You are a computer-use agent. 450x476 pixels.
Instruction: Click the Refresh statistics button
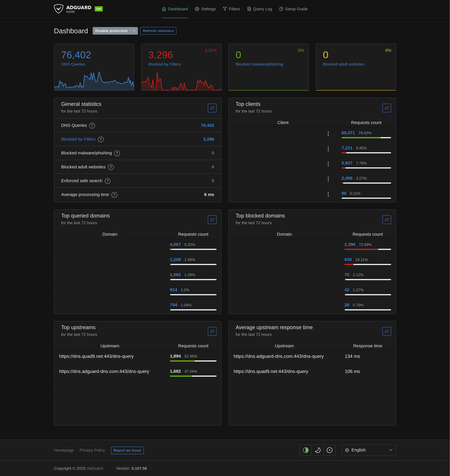point(158,31)
